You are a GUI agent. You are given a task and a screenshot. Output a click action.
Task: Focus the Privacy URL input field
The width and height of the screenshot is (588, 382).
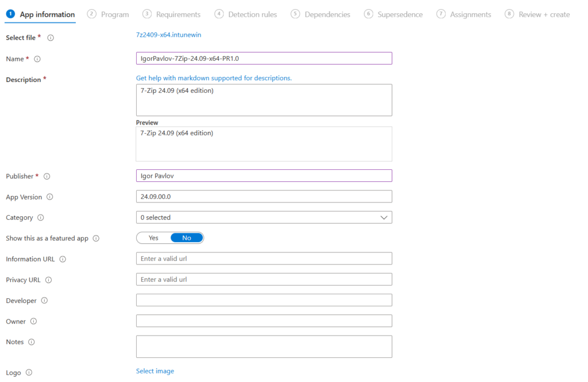[264, 279]
